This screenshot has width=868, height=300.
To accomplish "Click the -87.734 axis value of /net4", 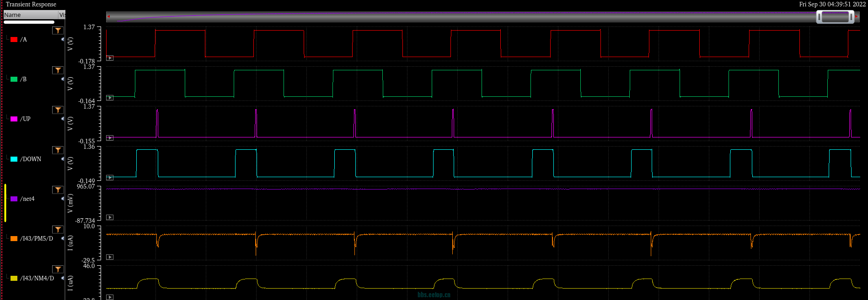I will pos(85,221).
